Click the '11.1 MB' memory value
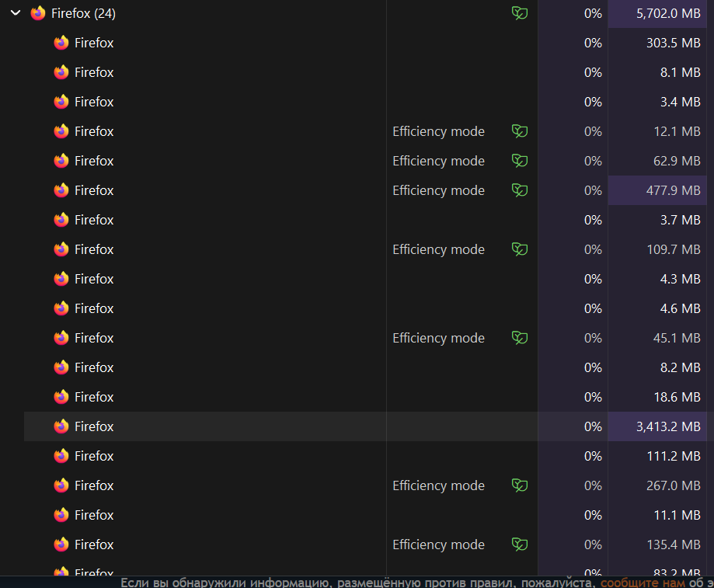The image size is (714, 588). [677, 515]
